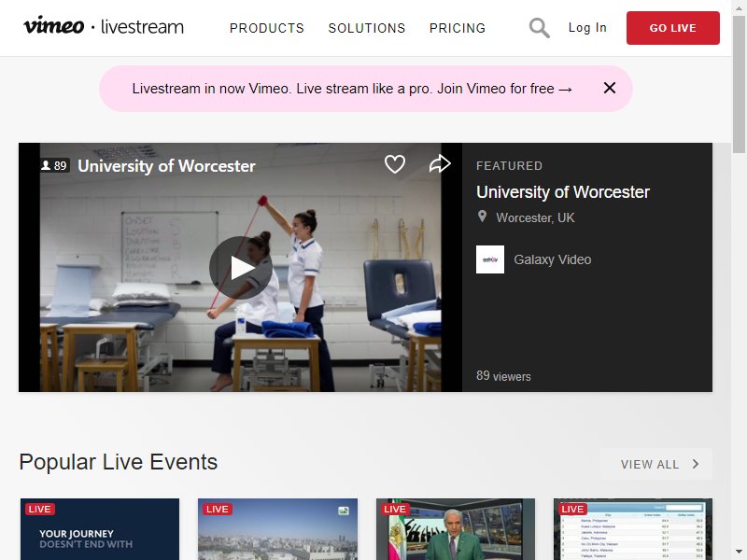Share the University of Worcester stream
The width and height of the screenshot is (747, 560).
click(x=440, y=164)
